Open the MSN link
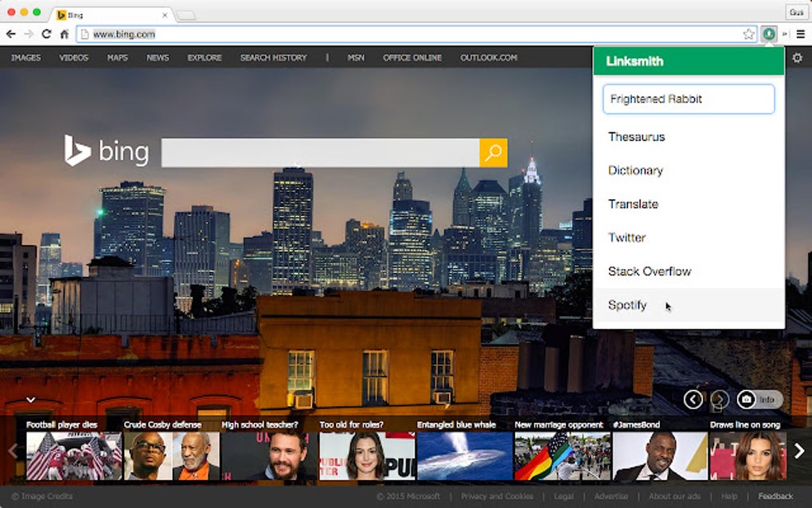This screenshot has width=812, height=508. (x=356, y=58)
